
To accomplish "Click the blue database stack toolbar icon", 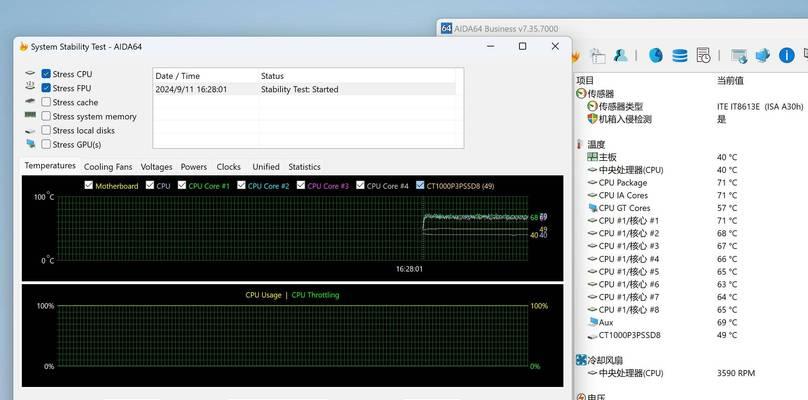I will (680, 55).
